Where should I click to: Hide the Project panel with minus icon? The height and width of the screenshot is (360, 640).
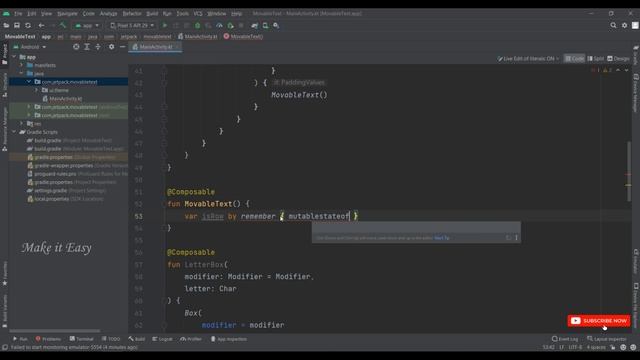coord(122,47)
